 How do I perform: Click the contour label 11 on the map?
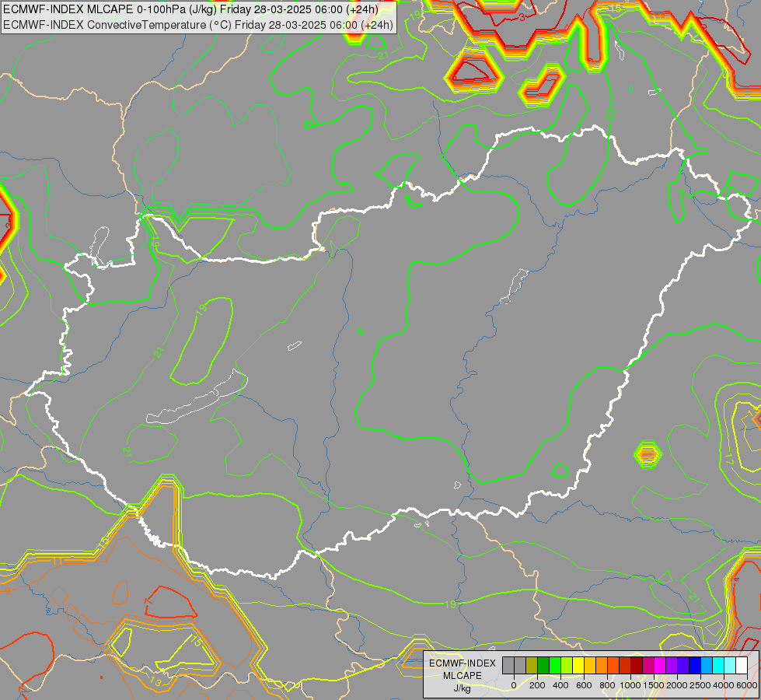pos(58,562)
